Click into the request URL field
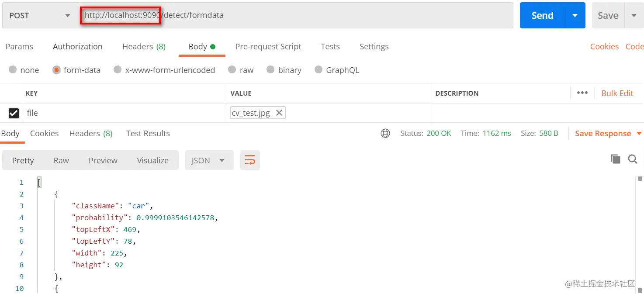Screen dimensions: 644x297 (x=295, y=15)
